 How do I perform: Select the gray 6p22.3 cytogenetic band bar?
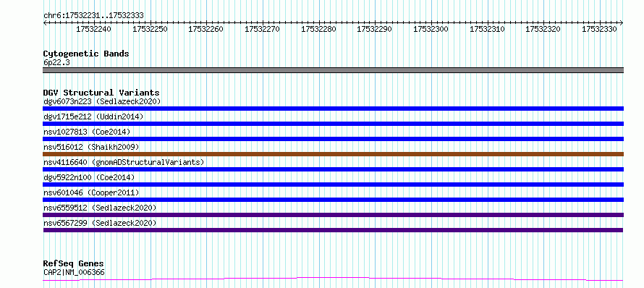pyautogui.click(x=333, y=70)
